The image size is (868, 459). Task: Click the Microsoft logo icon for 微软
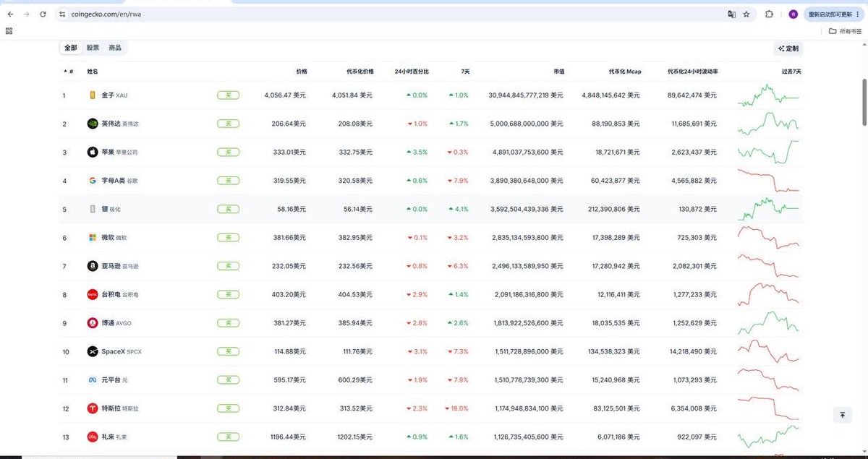tap(93, 237)
